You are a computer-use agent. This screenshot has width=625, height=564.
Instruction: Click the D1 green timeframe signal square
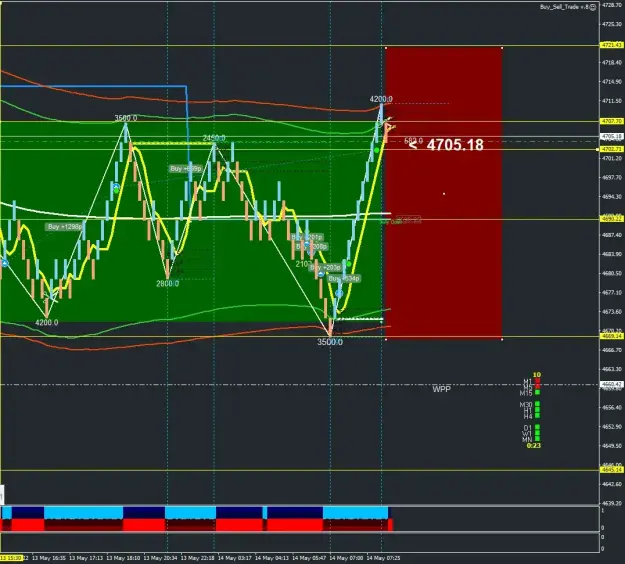537,428
